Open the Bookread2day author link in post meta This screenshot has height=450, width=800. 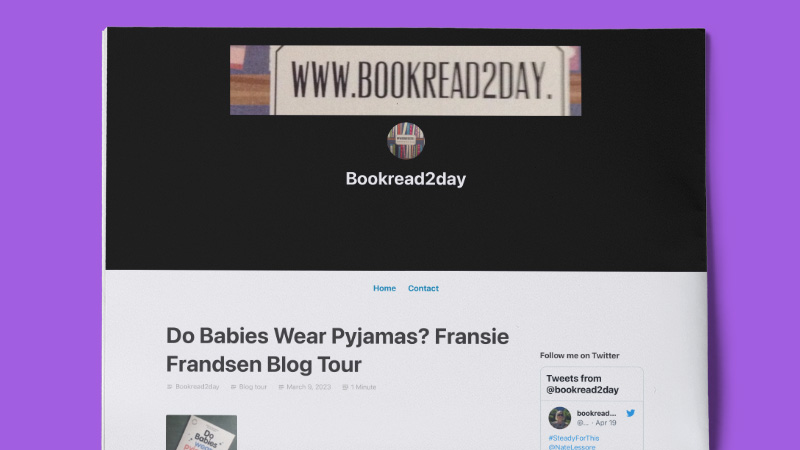[x=197, y=387]
